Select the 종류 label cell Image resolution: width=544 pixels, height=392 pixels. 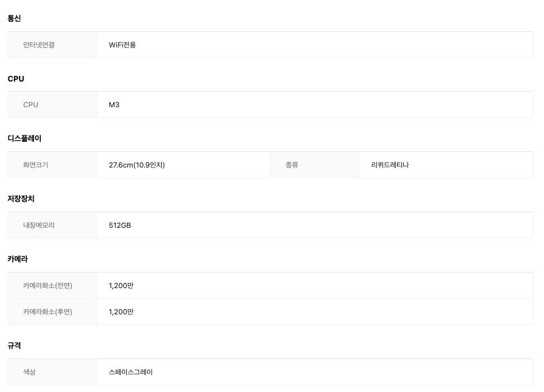click(x=292, y=165)
